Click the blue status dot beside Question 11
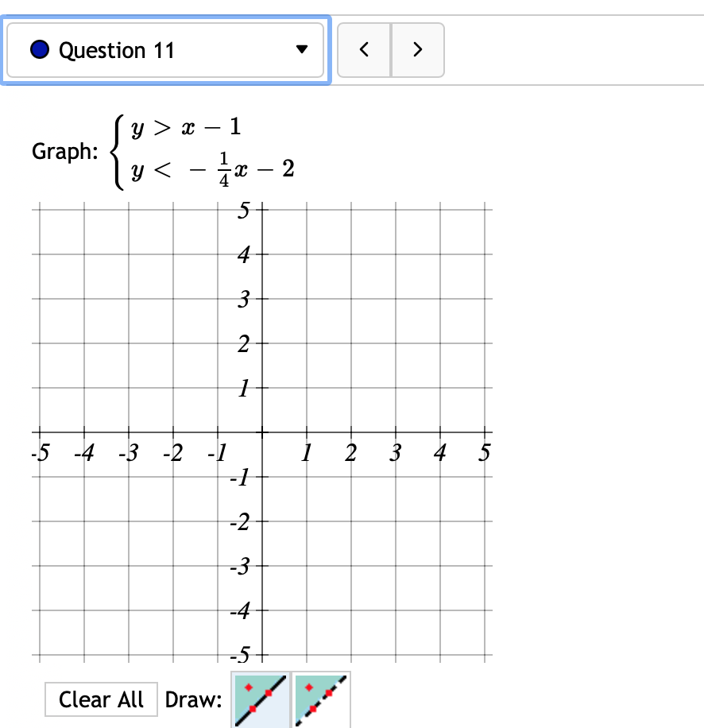 point(38,49)
